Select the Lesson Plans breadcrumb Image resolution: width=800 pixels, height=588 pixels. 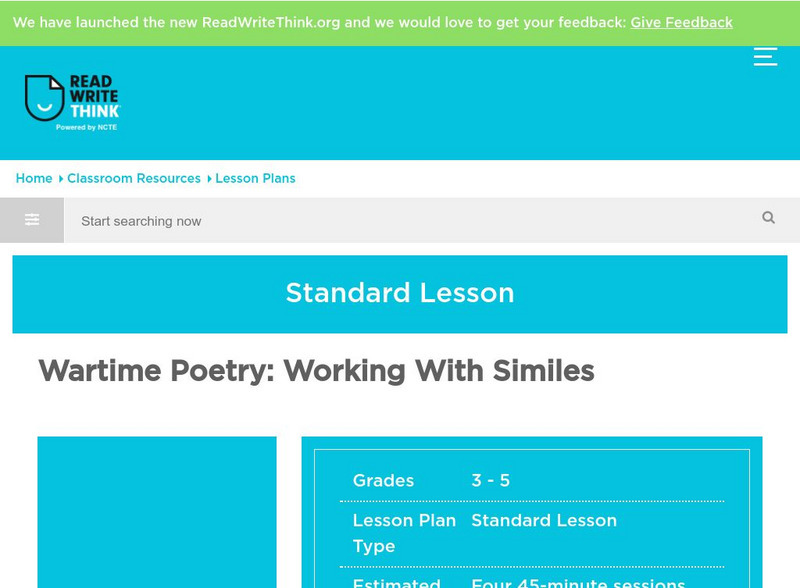[255, 178]
